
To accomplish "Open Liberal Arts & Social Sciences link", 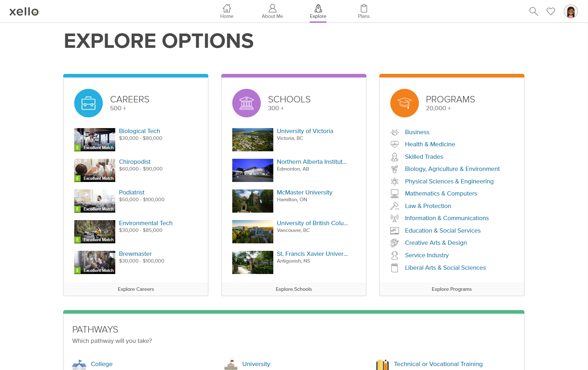I will [445, 268].
